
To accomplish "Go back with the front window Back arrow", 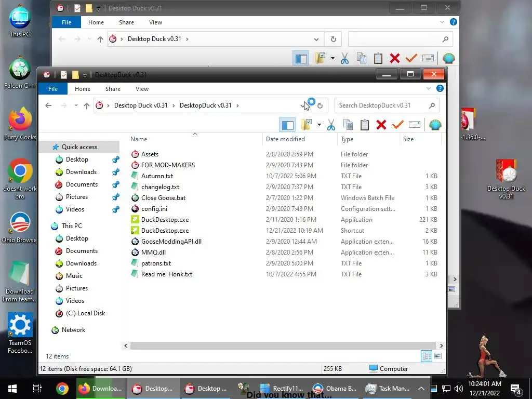I will pos(48,105).
